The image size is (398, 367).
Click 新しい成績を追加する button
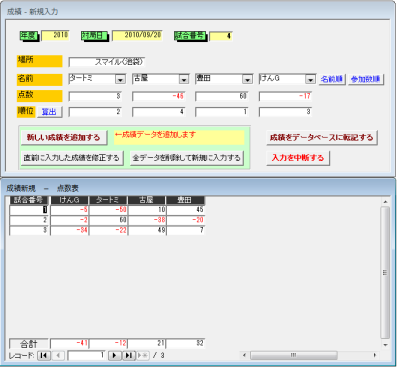click(64, 137)
